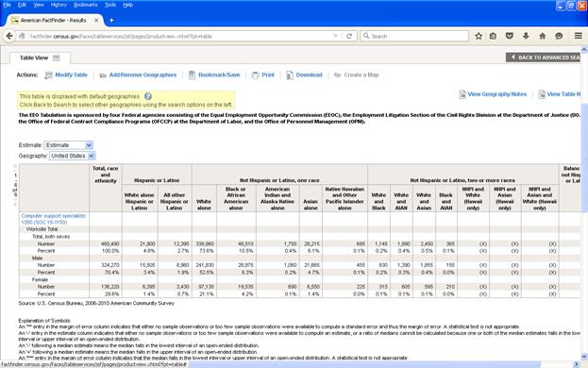Click the 'Hispanic or Latino' group header
588x368 pixels.
pyautogui.click(x=157, y=180)
